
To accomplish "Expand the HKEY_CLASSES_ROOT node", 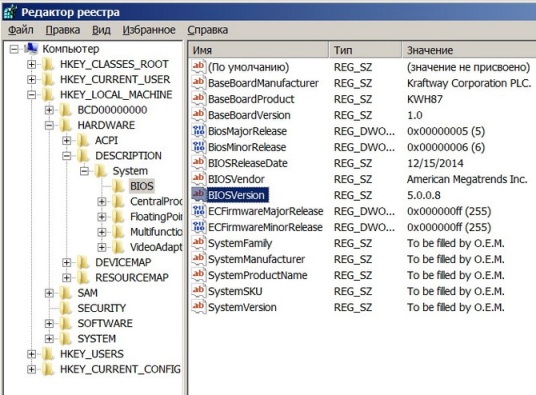I will pos(31,64).
